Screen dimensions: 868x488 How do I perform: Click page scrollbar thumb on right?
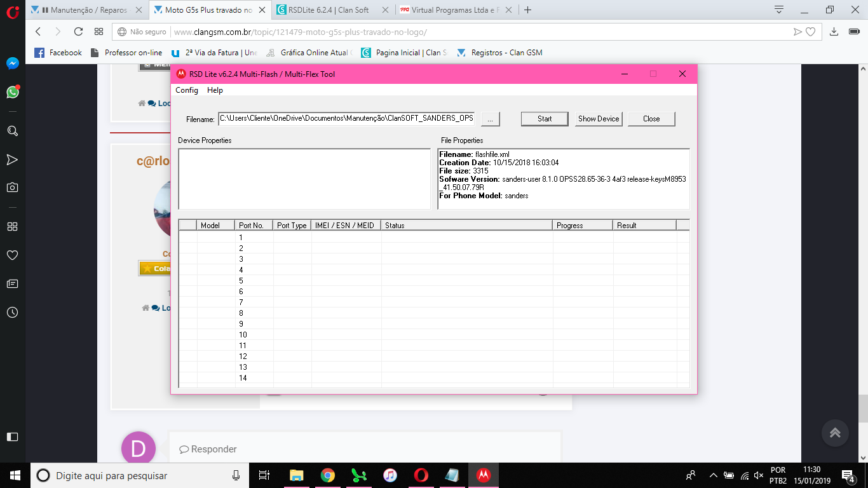click(x=863, y=409)
